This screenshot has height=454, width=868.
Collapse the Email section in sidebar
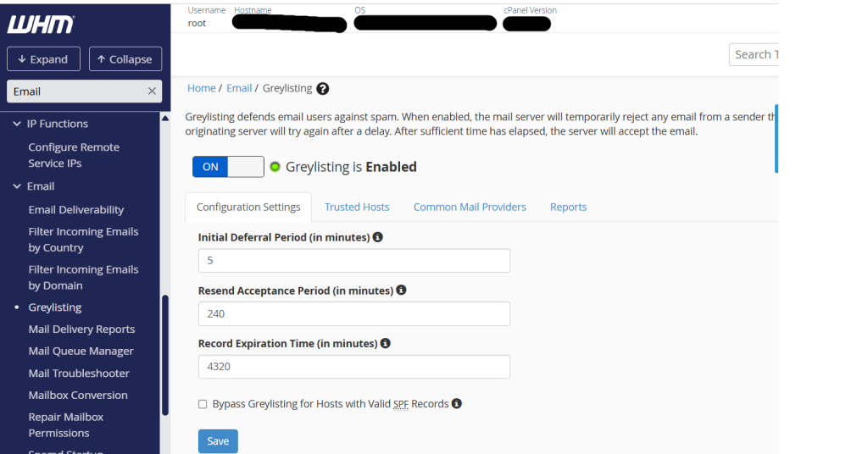tap(17, 186)
